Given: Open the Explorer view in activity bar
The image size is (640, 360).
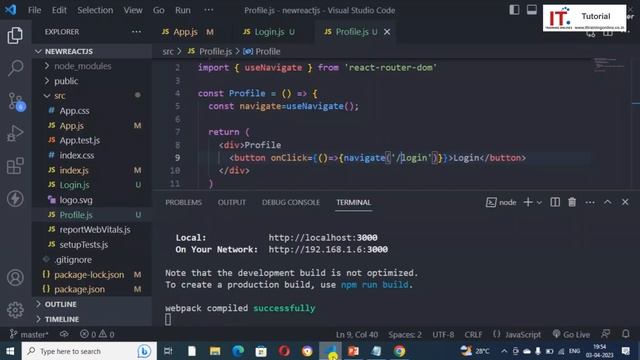Looking at the screenshot, I should click(x=15, y=36).
